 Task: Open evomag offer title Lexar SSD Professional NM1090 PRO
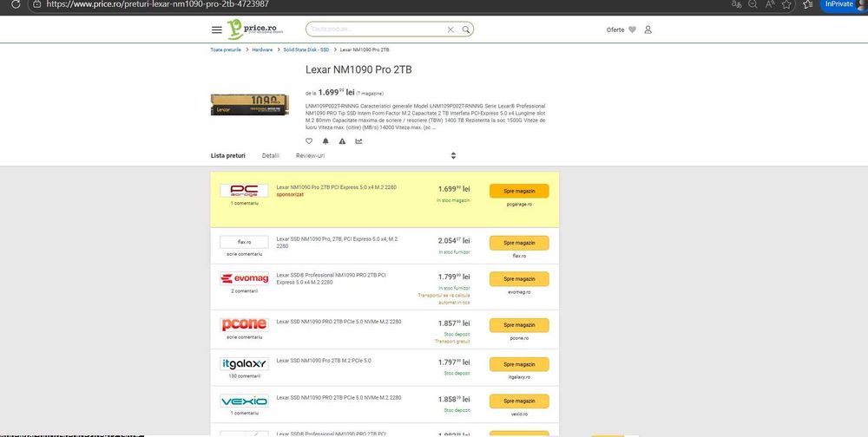(331, 278)
